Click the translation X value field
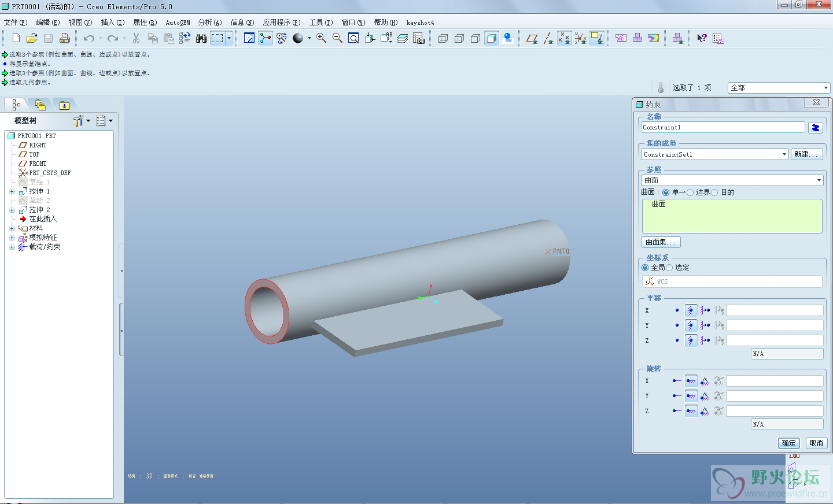Viewport: 833px width, 504px height. pos(775,310)
